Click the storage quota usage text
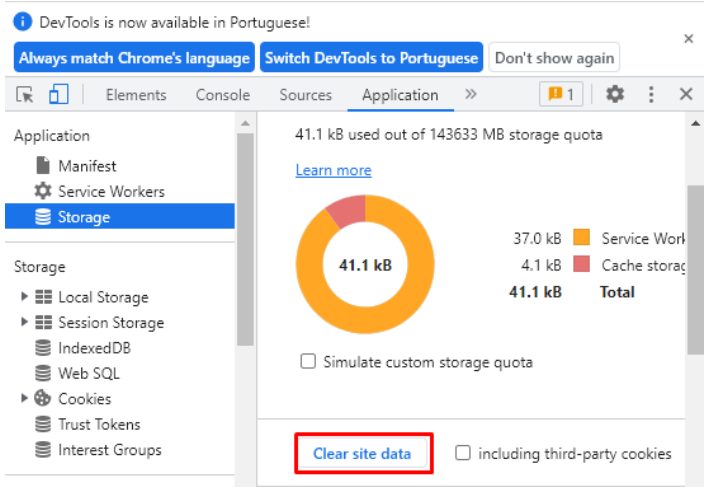 [449, 135]
